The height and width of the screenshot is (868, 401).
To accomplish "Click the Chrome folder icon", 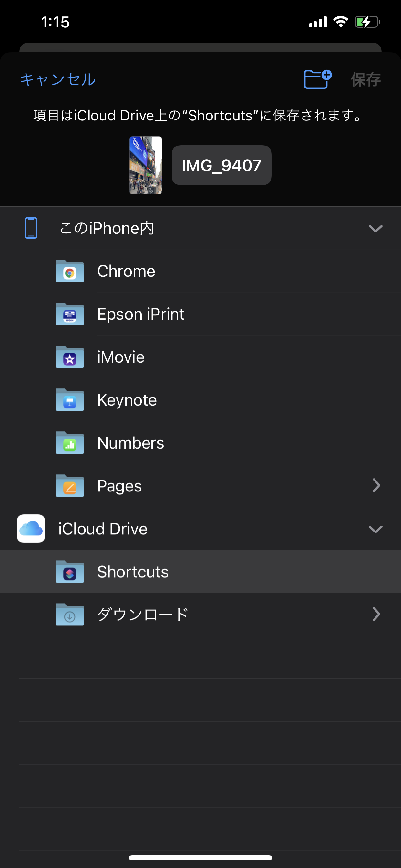I will tap(70, 271).
